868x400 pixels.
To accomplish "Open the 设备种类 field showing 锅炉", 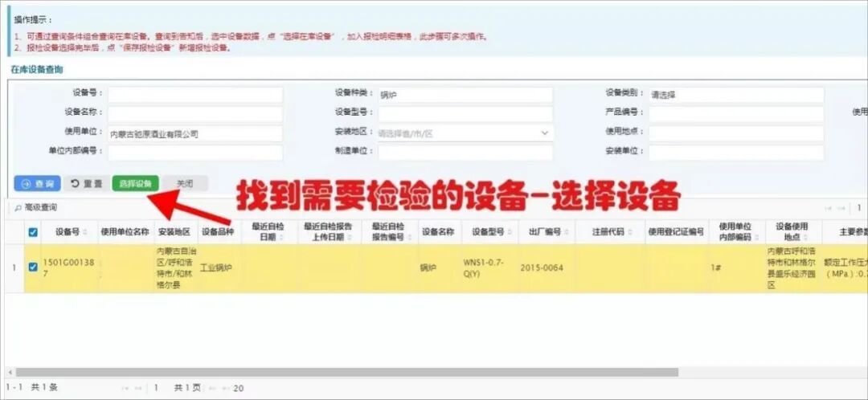I will (465, 95).
